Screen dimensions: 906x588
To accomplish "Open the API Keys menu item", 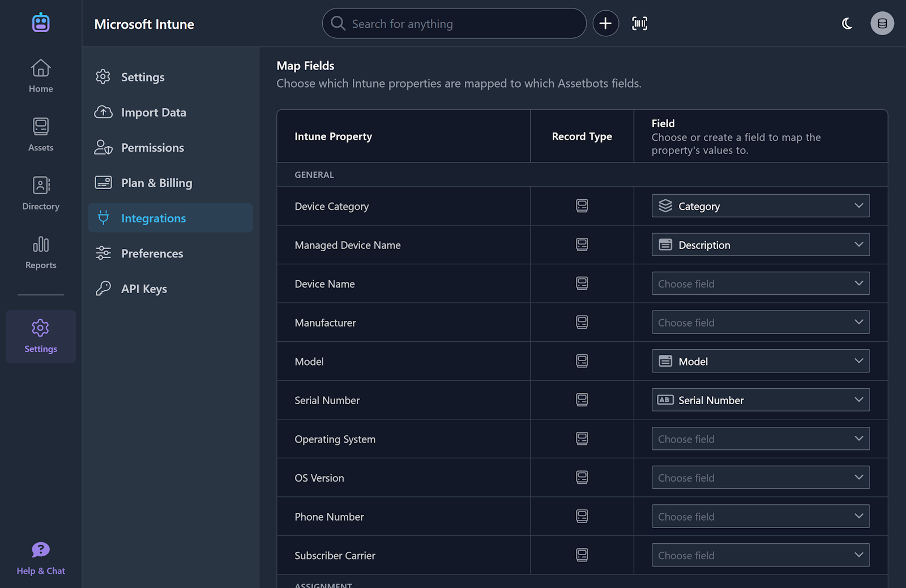I will coord(170,289).
